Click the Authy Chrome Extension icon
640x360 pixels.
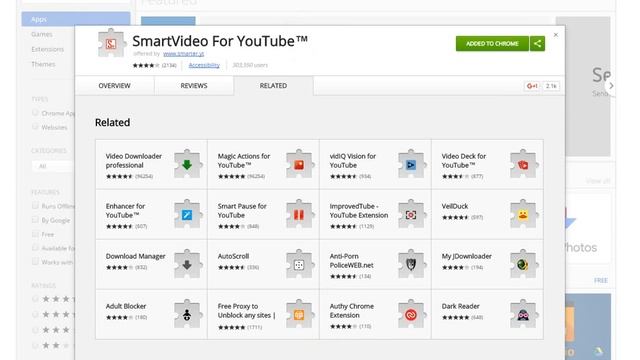411,314
